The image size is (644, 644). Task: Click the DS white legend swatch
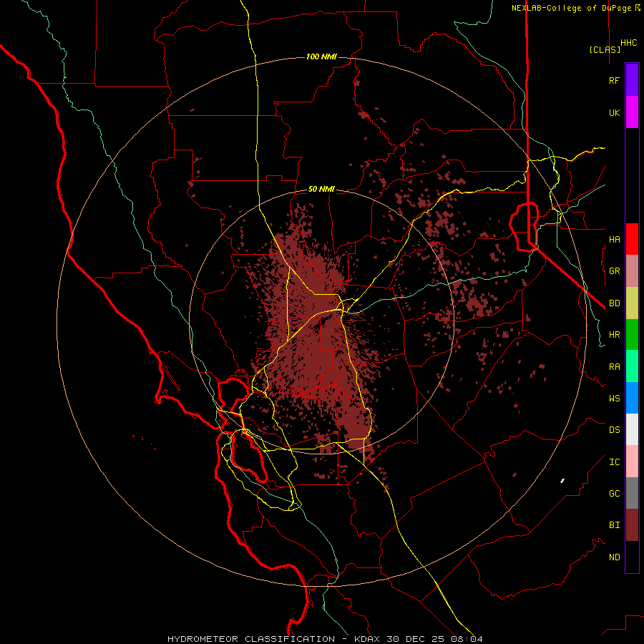coord(632,429)
